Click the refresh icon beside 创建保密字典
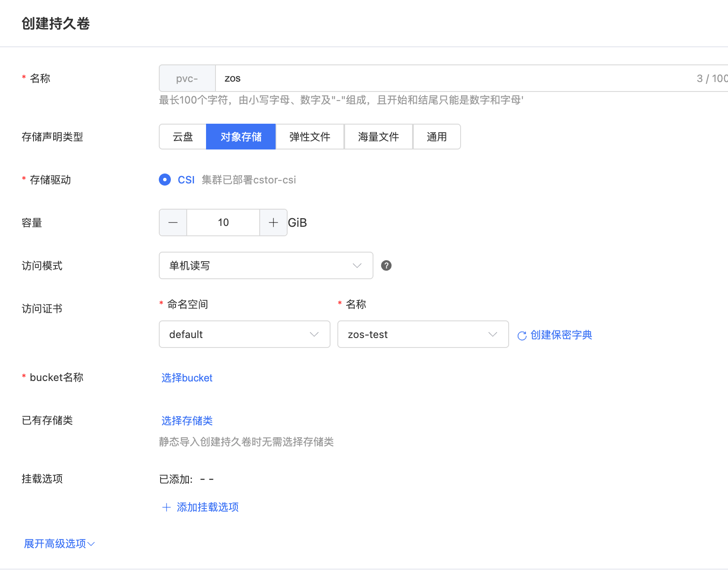This screenshot has width=728, height=573. click(x=522, y=335)
